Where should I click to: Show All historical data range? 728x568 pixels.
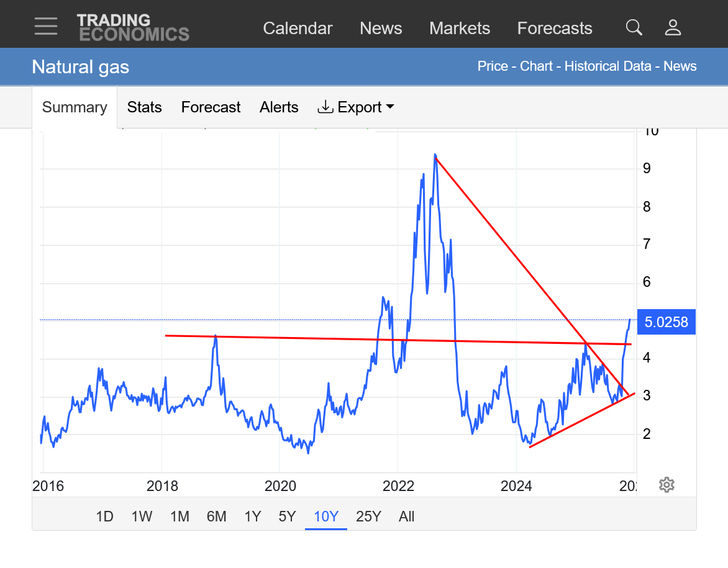pos(406,516)
